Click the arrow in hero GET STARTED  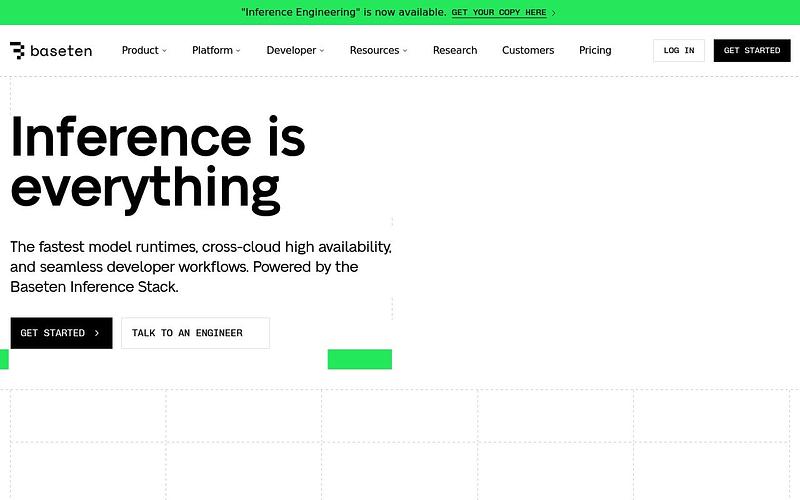tap(97, 333)
